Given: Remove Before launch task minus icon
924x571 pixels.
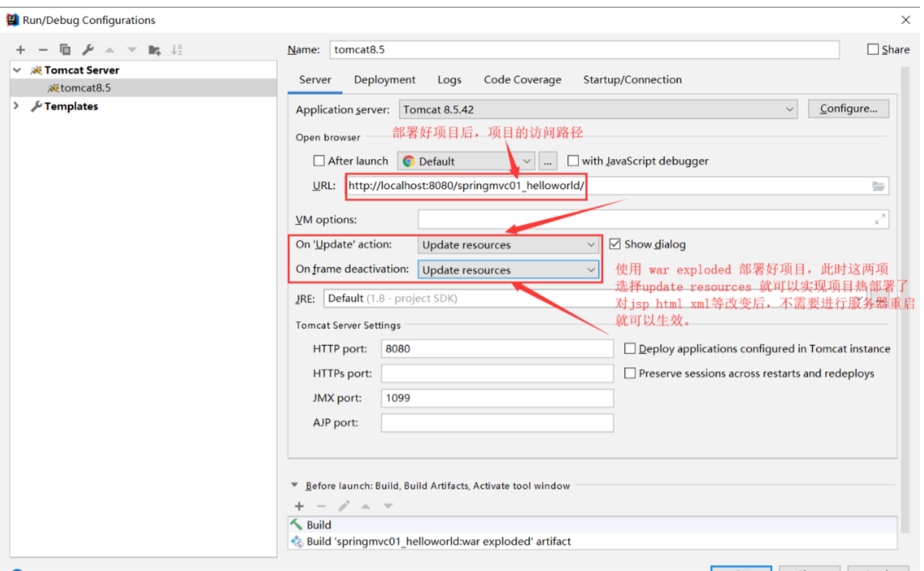Looking at the screenshot, I should tap(321, 506).
